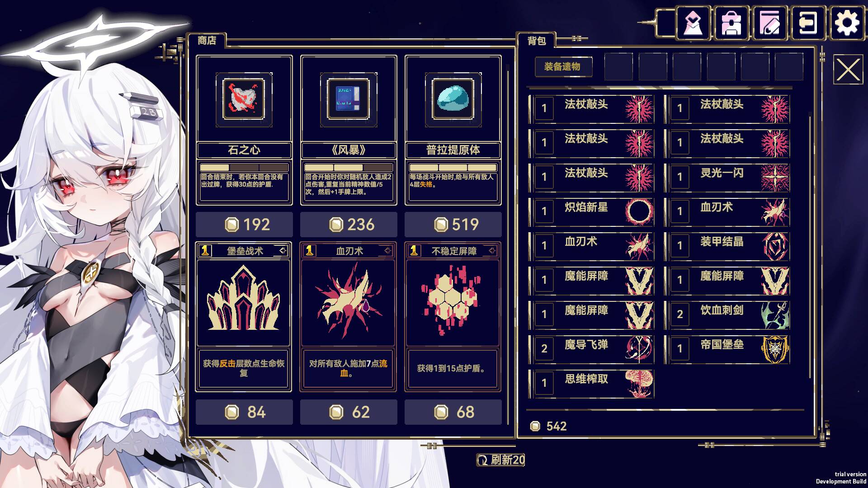This screenshot has width=868, height=488.
Task: Open the settings gear icon
Action: (x=847, y=23)
